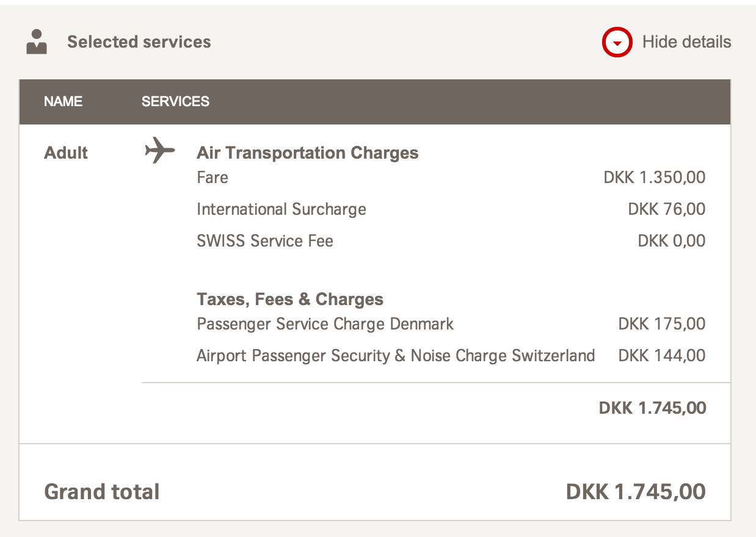The height and width of the screenshot is (537, 756).
Task: Click the International Surcharge line item
Action: (282, 209)
